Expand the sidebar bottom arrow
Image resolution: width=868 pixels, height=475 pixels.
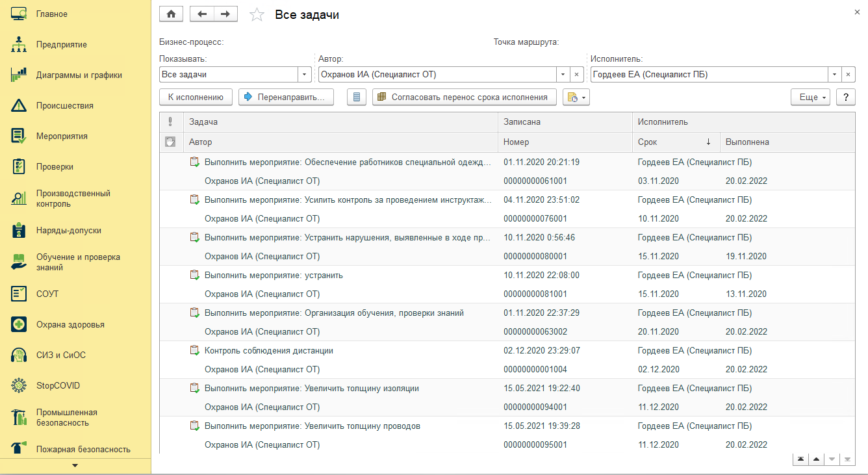click(x=75, y=465)
